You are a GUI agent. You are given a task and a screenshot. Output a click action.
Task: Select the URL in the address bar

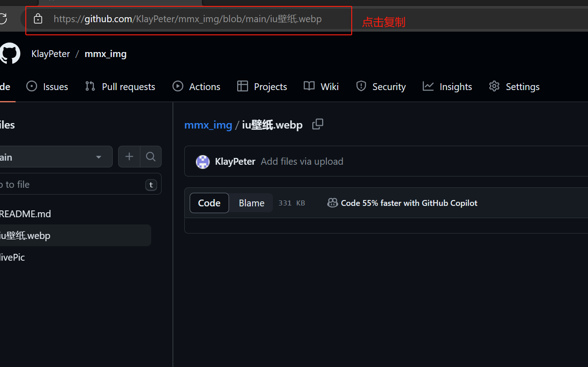click(187, 19)
